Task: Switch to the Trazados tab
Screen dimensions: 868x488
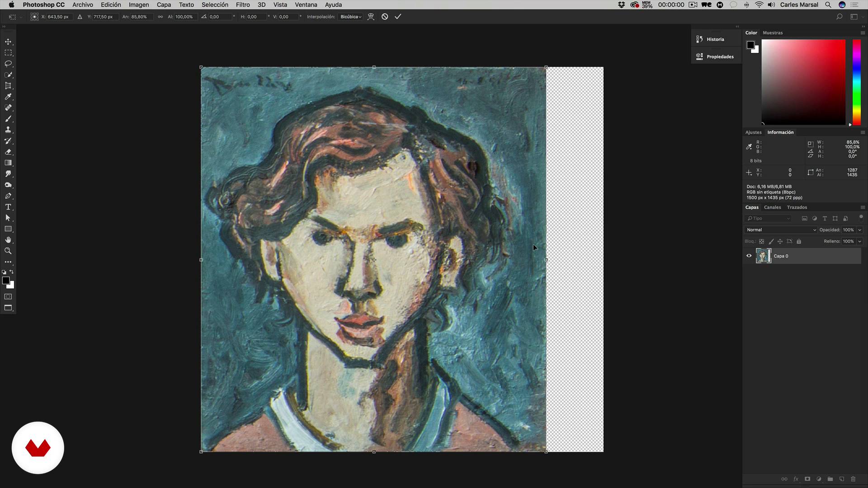Action: (797, 207)
